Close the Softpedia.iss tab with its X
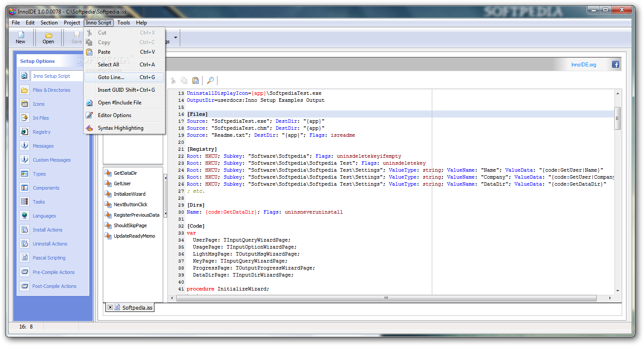The width and height of the screenshot is (644, 346). [110, 308]
